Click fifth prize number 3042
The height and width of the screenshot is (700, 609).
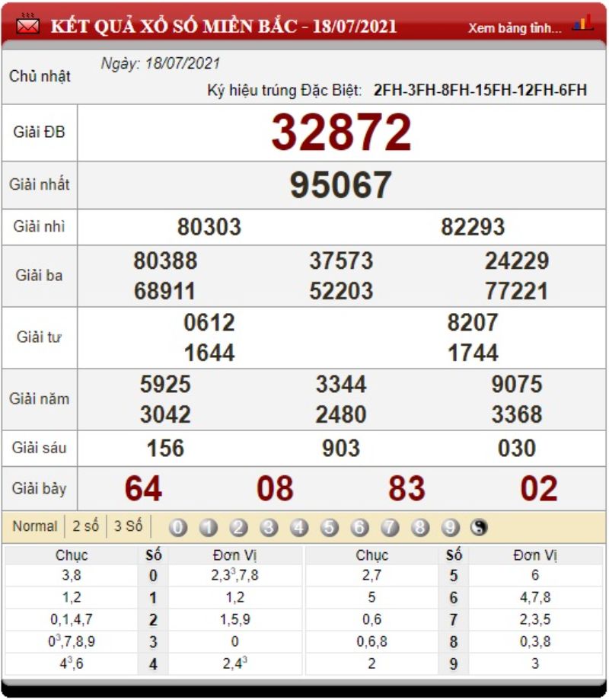165,414
